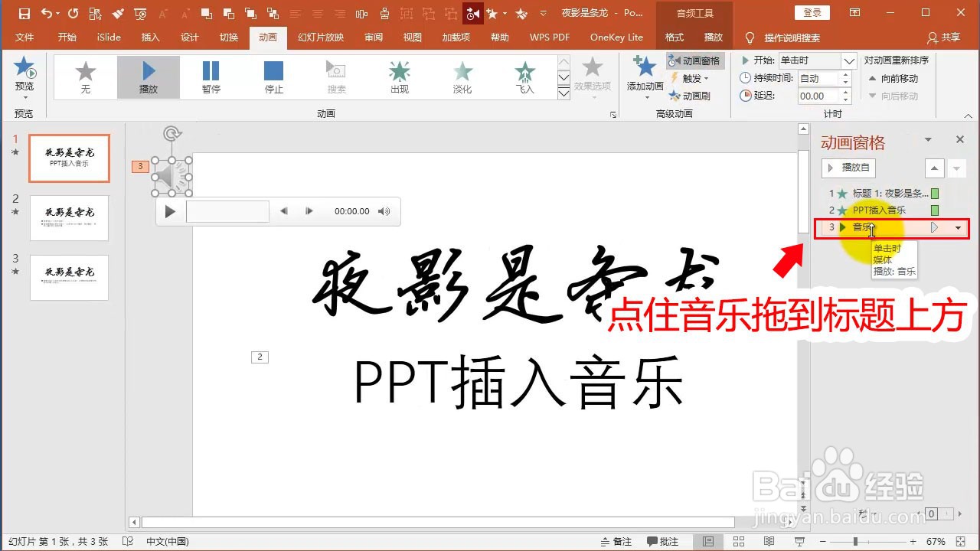Skip audio backward with rewind button
The width and height of the screenshot is (980, 551).
tap(284, 211)
